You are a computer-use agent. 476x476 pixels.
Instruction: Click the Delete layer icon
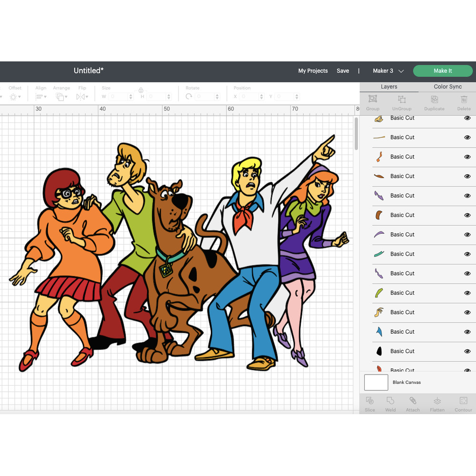(x=464, y=102)
